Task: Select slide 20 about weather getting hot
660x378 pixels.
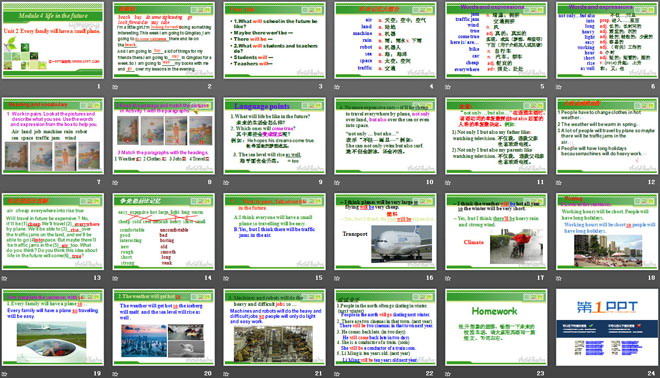Action: click(x=164, y=327)
